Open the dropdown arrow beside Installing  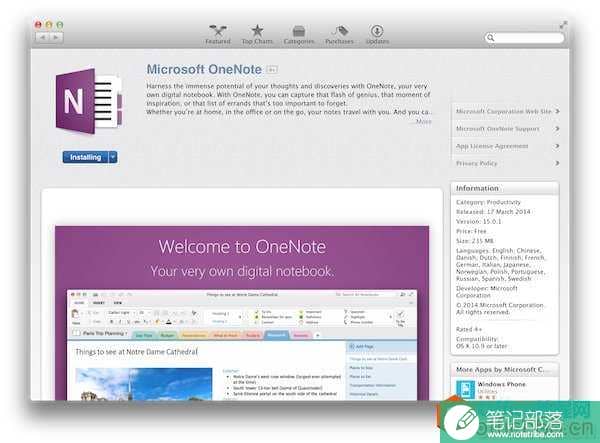(x=113, y=157)
